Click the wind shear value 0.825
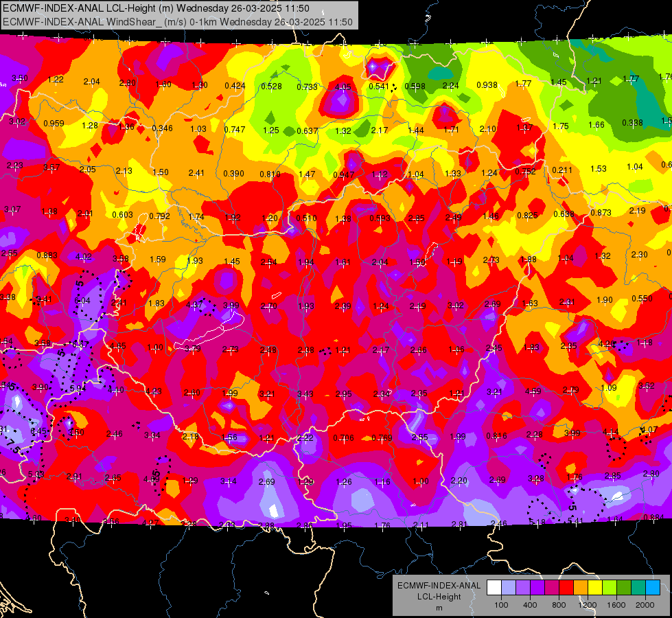Image resolution: width=672 pixels, height=618 pixels. tap(527, 216)
